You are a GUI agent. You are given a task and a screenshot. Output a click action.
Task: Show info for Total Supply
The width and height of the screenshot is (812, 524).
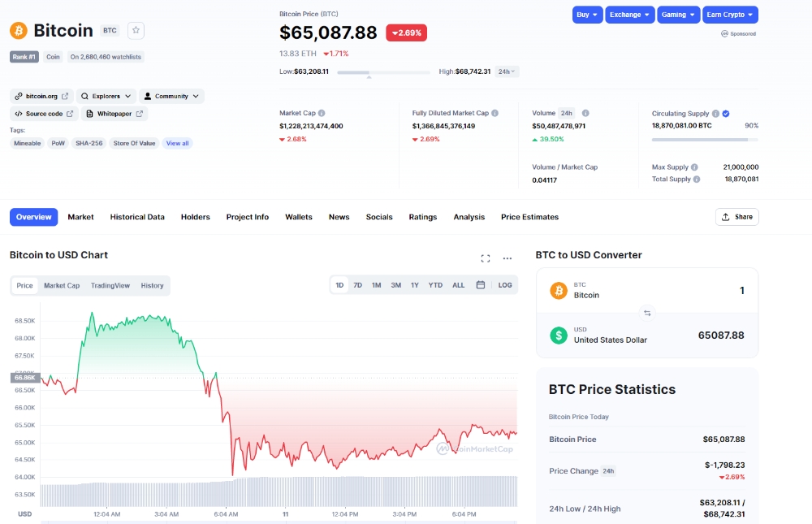[x=697, y=180]
